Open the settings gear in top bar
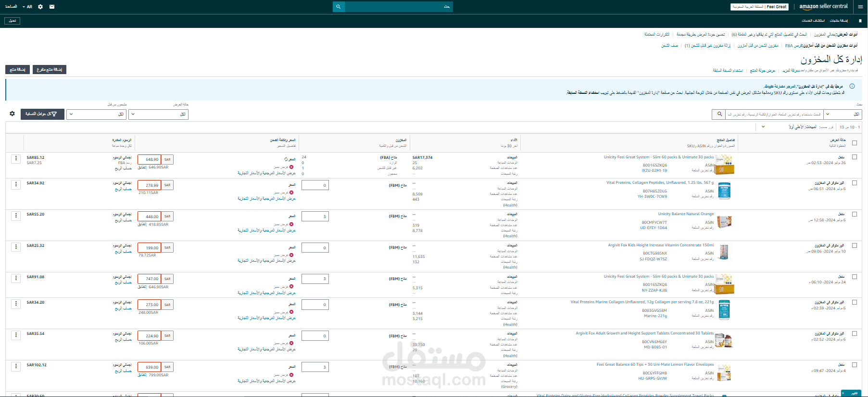This screenshot has width=868, height=397. (x=40, y=7)
